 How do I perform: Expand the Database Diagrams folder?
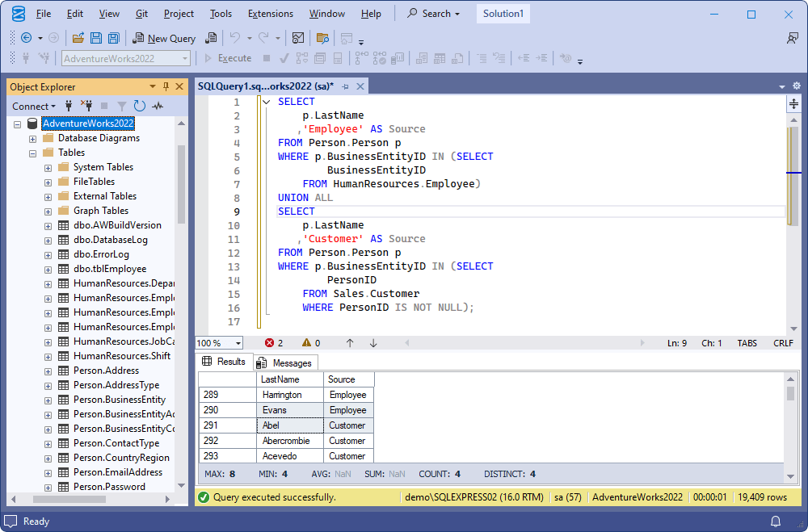coord(32,139)
